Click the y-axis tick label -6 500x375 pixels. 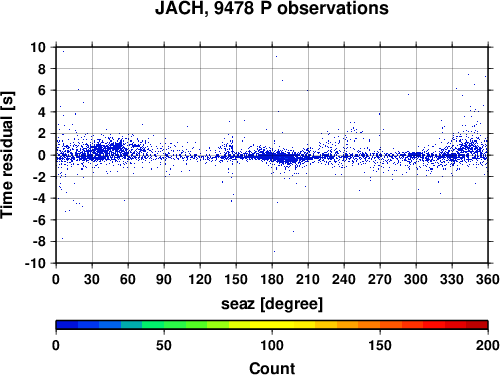point(39,220)
